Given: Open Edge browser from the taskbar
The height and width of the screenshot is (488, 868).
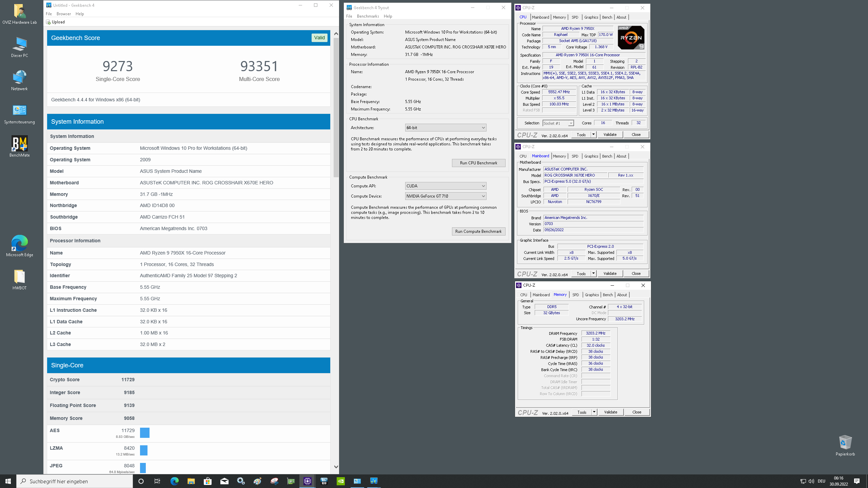Looking at the screenshot, I should tap(174, 481).
